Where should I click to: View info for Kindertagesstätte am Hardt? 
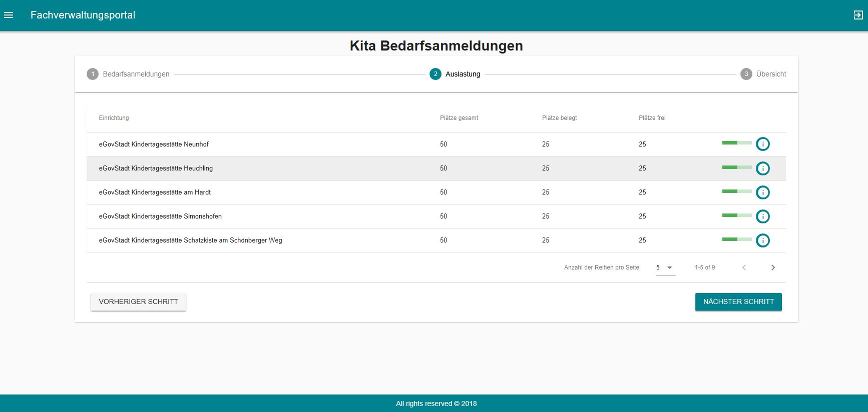pyautogui.click(x=762, y=192)
